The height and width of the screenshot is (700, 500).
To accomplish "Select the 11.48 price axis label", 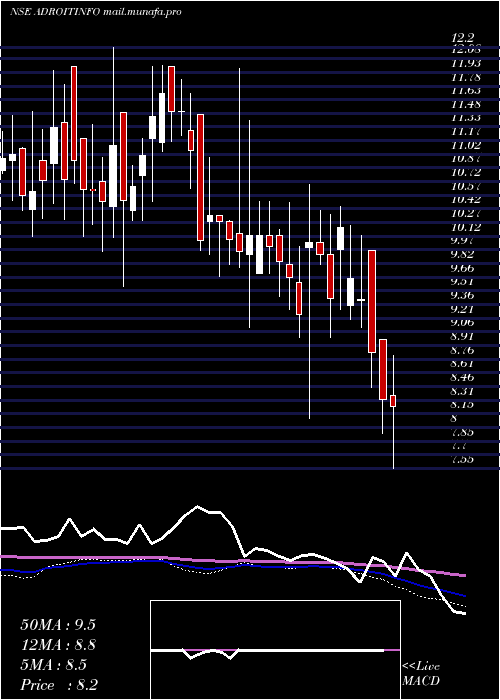I will 466,104.
